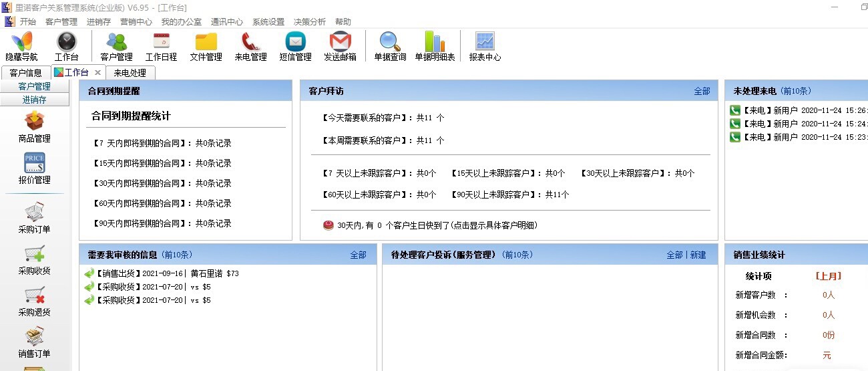Open 商品管理 in the sidebar
Screen dimensions: 868x371
click(x=34, y=128)
